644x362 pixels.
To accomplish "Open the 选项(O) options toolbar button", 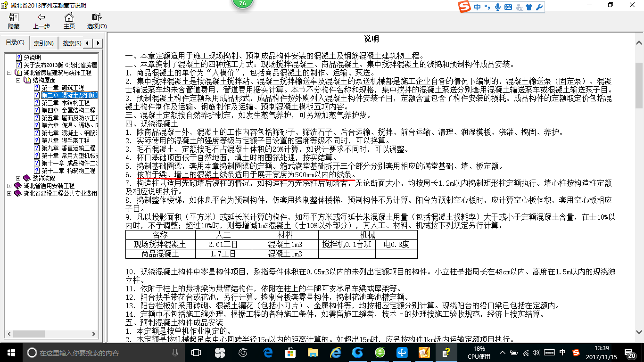I will point(97,22).
